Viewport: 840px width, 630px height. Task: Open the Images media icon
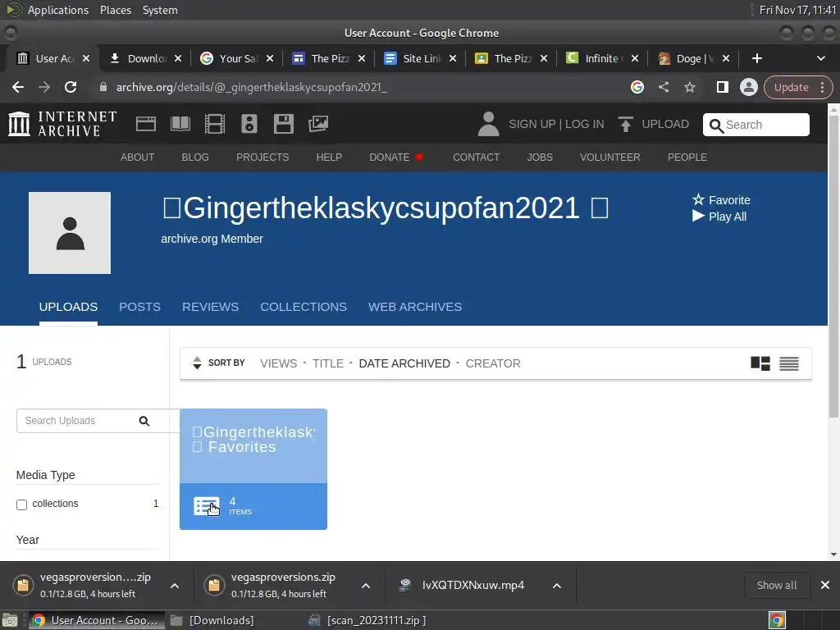[x=318, y=124]
